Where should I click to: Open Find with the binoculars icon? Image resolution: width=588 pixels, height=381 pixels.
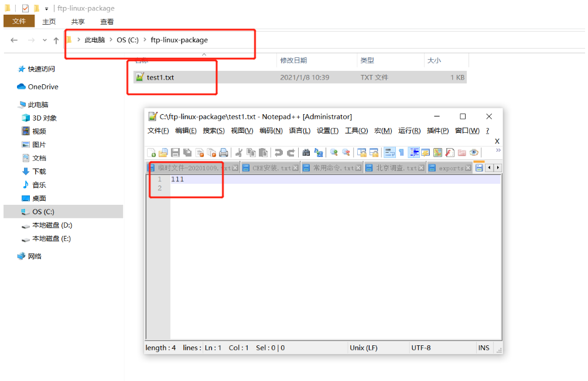(306, 153)
